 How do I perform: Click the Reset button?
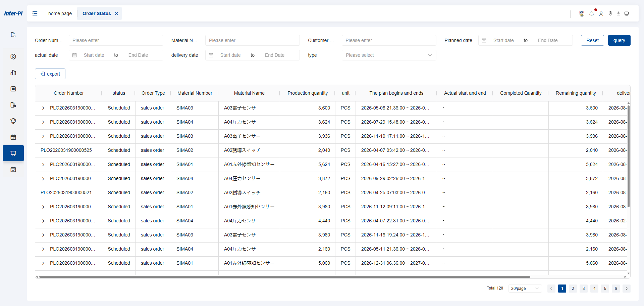click(592, 40)
